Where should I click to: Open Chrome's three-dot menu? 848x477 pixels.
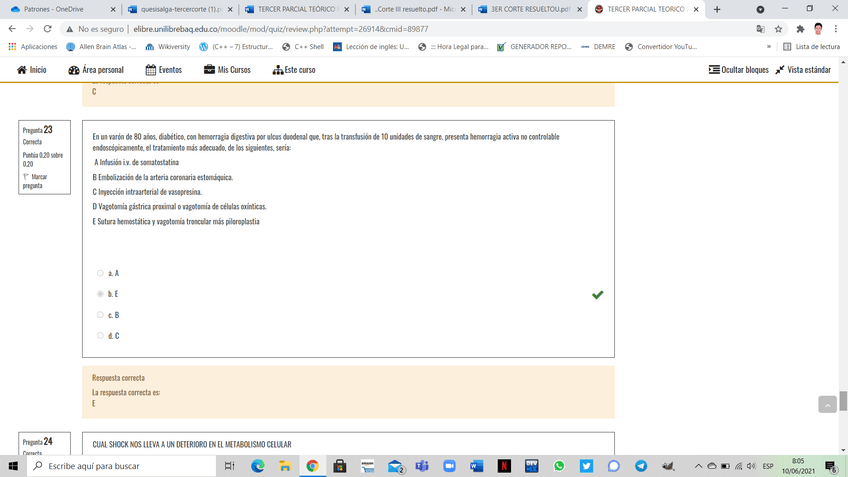(x=836, y=29)
